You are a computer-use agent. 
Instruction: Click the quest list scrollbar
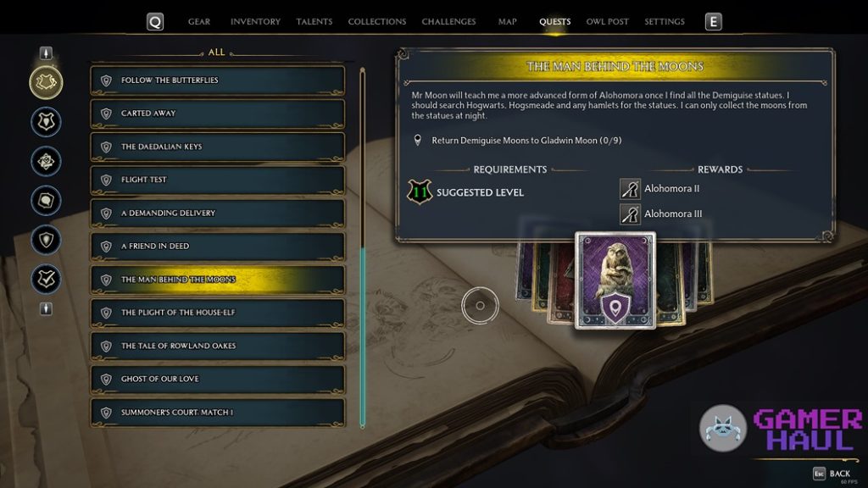pyautogui.click(x=363, y=248)
